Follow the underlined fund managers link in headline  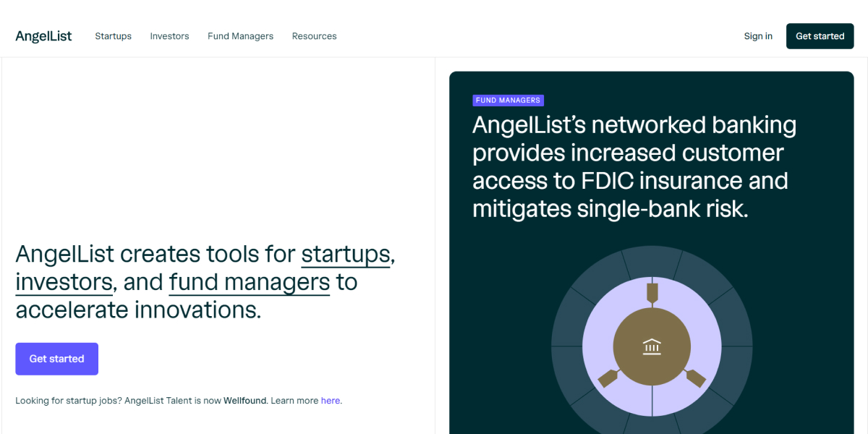[250, 282]
